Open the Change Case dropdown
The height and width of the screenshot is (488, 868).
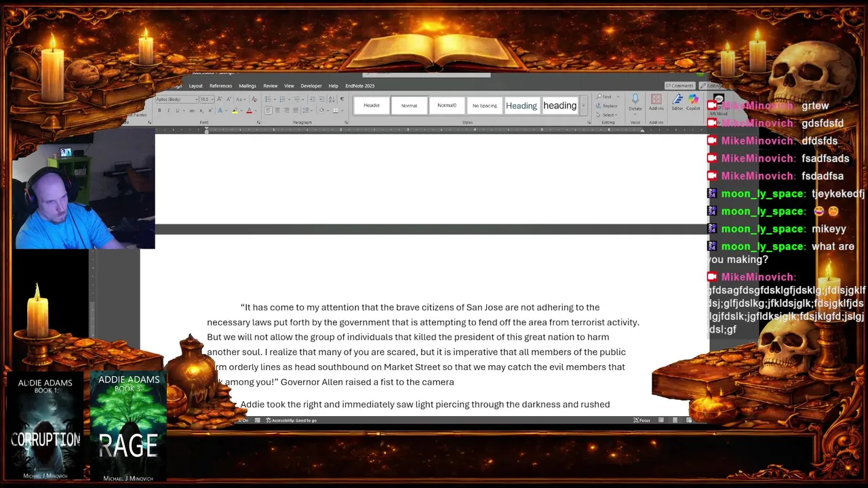point(241,99)
